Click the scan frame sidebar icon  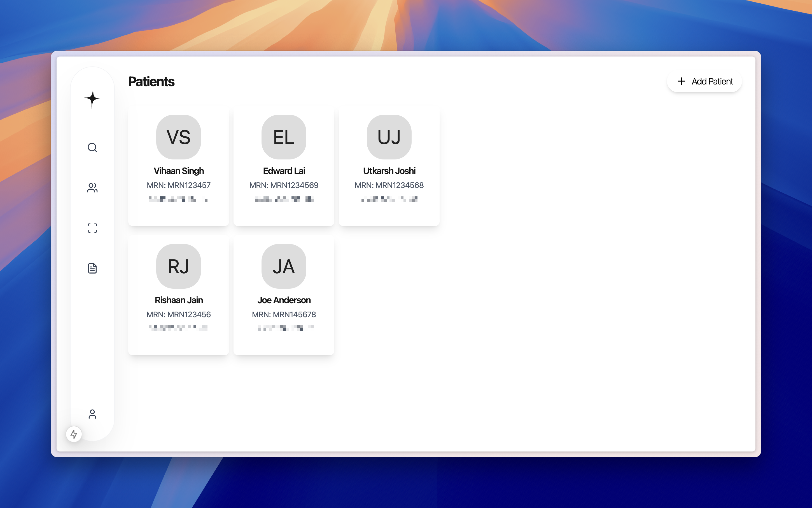[92, 228]
